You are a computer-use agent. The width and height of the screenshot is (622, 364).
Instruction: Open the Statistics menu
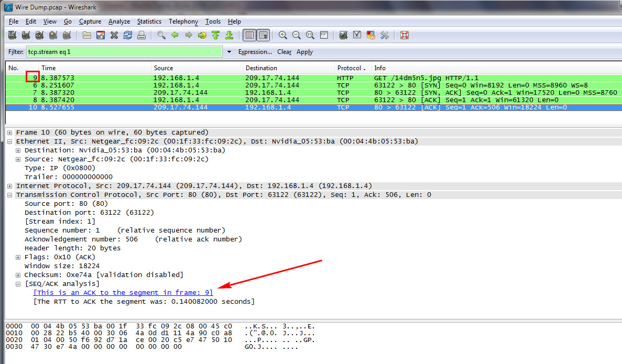149,21
